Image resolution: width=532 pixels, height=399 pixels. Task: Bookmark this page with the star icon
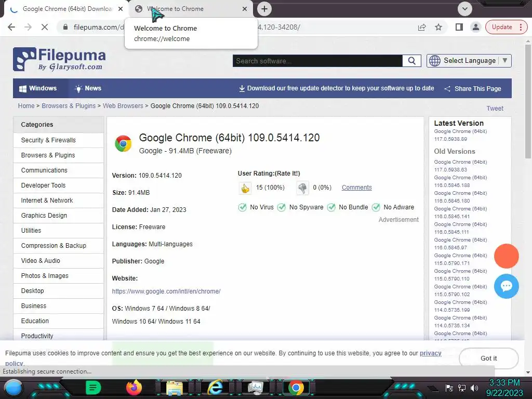click(438, 27)
